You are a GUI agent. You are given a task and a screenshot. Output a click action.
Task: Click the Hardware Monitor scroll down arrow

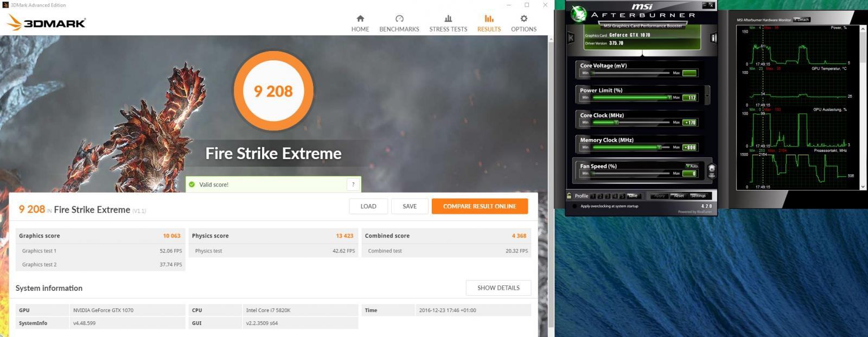863,187
